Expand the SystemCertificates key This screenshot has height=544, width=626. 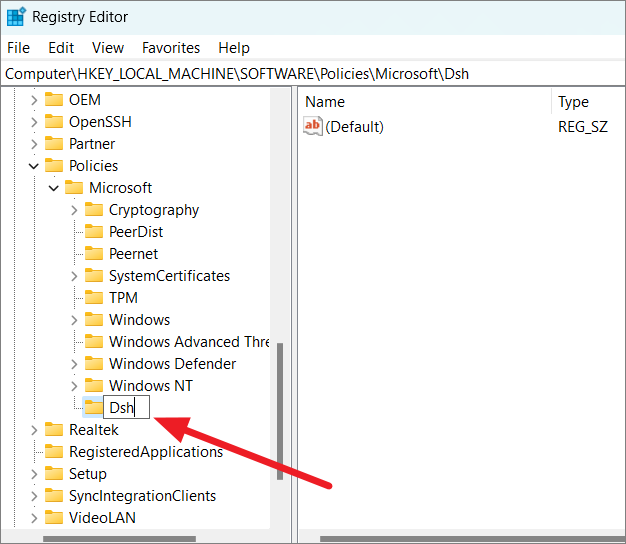pyautogui.click(x=74, y=276)
